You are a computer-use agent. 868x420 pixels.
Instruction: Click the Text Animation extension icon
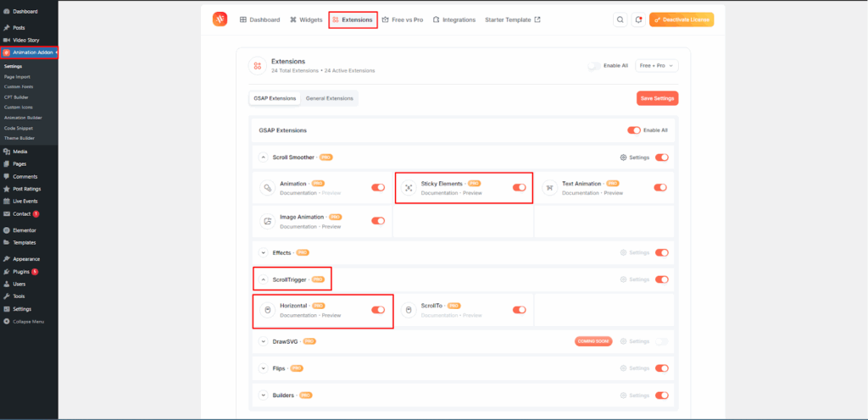548,188
